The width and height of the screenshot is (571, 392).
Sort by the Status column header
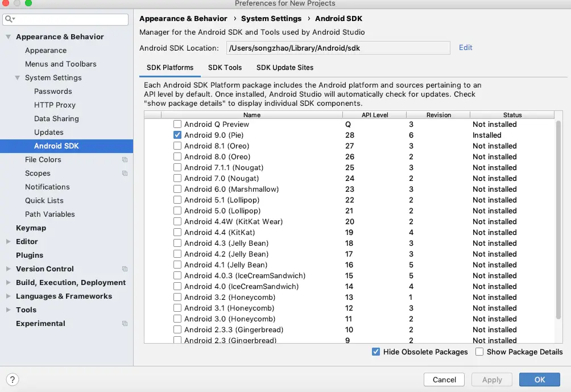click(x=512, y=115)
